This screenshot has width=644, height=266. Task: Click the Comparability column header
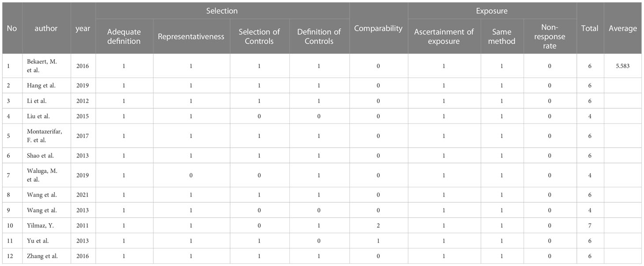tap(378, 28)
